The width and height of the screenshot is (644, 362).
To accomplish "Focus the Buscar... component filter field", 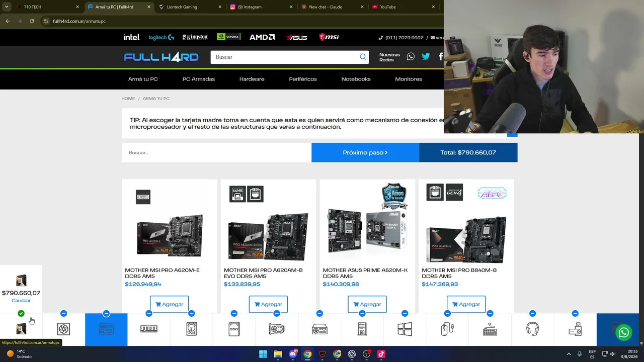I will pos(216,152).
